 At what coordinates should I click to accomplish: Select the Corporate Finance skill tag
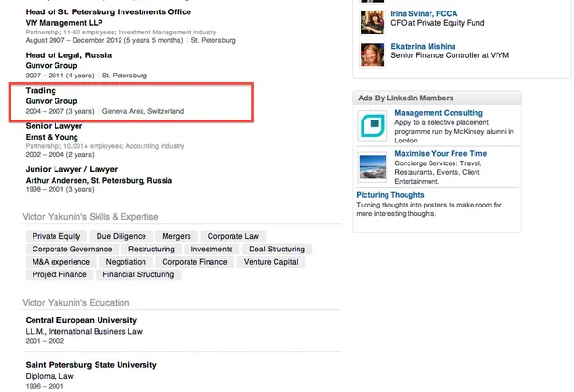194,262
